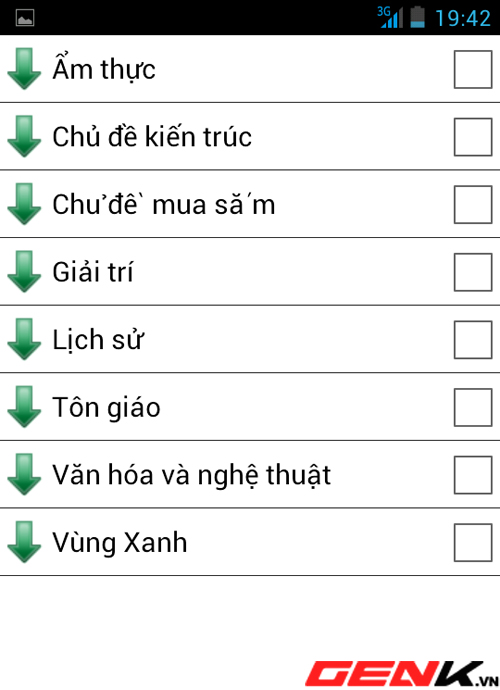Tap the Lịch sử label text
The height and width of the screenshot is (690, 500).
(98, 340)
